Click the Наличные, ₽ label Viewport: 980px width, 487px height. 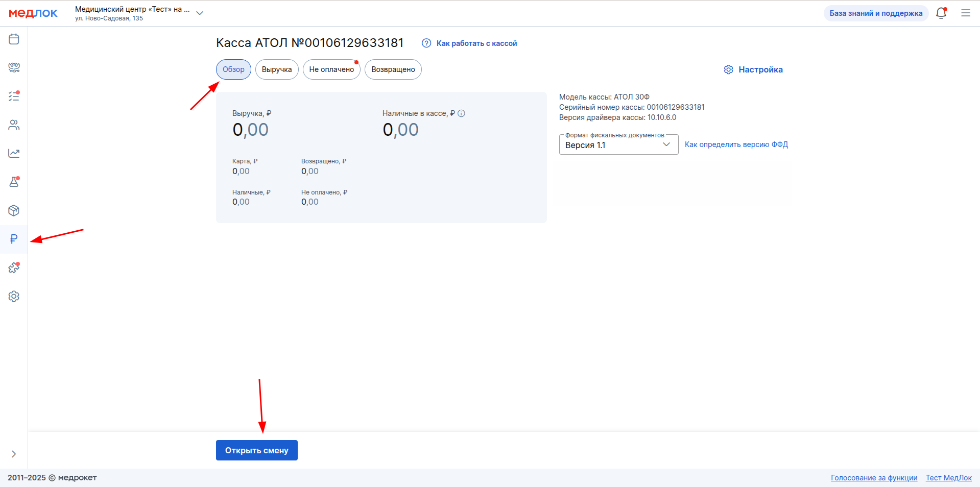click(251, 192)
